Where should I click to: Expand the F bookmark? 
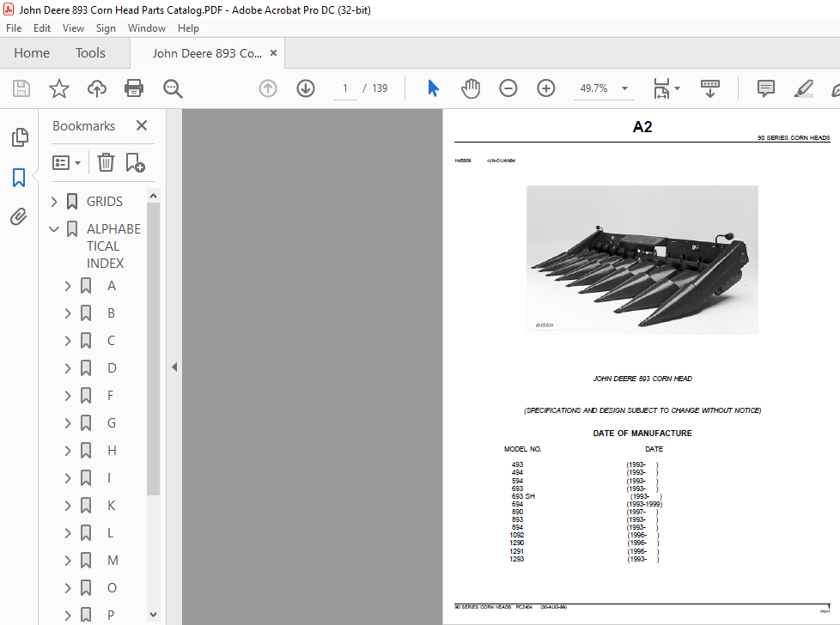click(68, 396)
